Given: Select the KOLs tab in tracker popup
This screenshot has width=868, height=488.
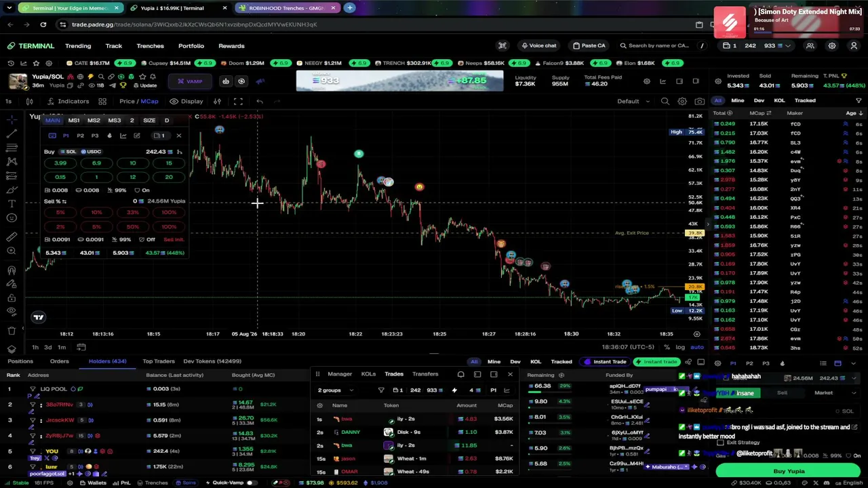Looking at the screenshot, I should [x=368, y=374].
